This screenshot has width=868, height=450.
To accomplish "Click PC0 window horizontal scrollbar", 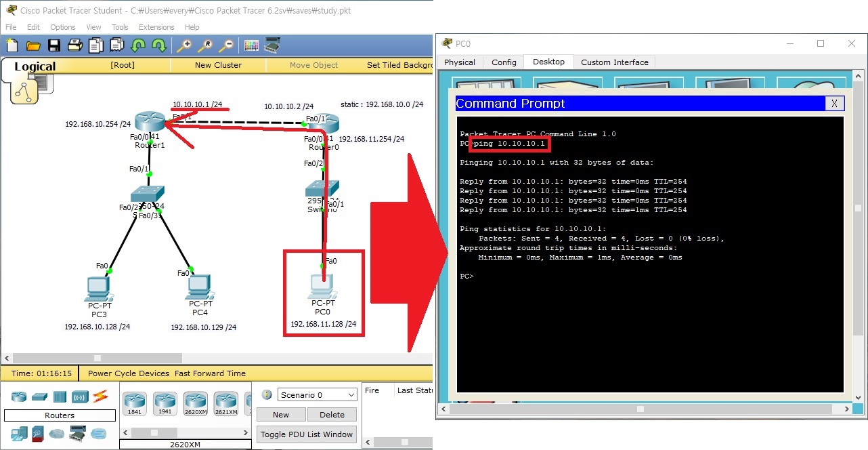I will tap(640, 409).
